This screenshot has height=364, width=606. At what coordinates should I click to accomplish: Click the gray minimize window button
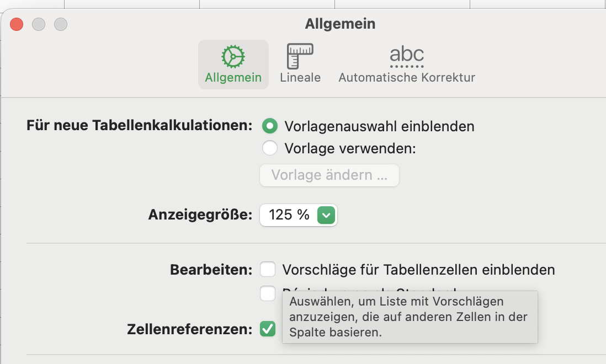click(x=38, y=24)
